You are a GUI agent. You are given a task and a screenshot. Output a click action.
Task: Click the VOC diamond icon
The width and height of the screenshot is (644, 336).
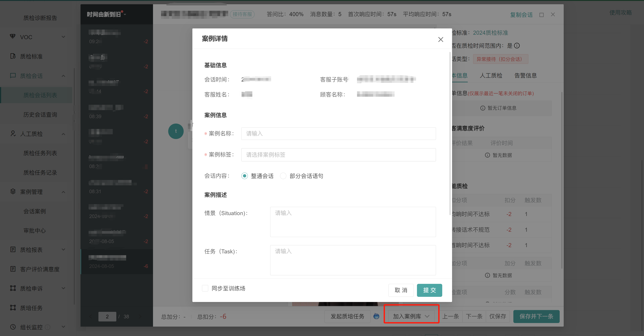(13, 36)
